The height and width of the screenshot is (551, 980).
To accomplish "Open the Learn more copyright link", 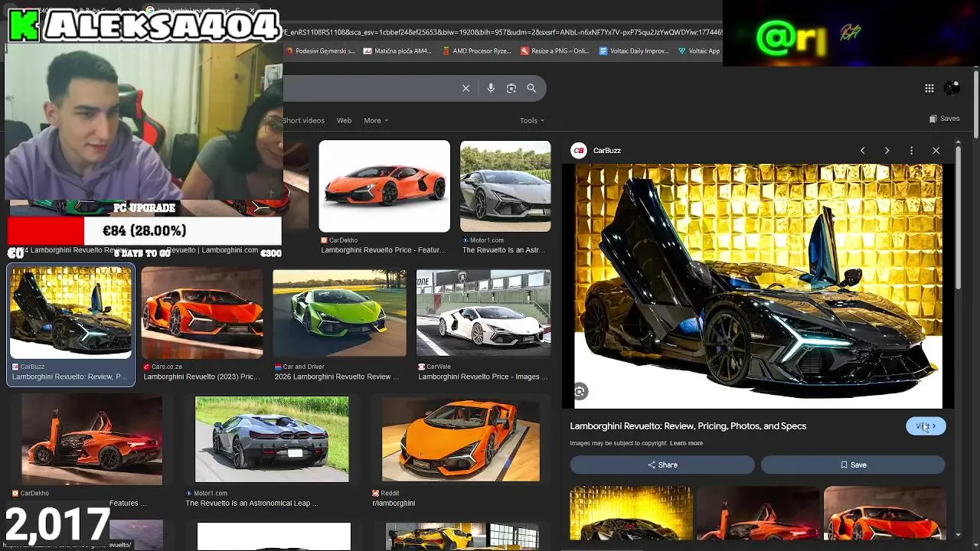I will coord(686,443).
